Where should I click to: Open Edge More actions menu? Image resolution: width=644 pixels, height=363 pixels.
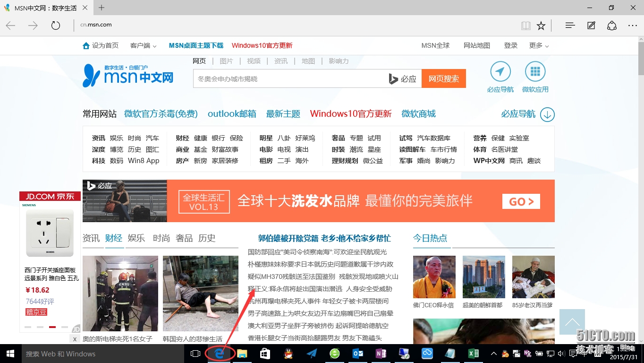(633, 26)
